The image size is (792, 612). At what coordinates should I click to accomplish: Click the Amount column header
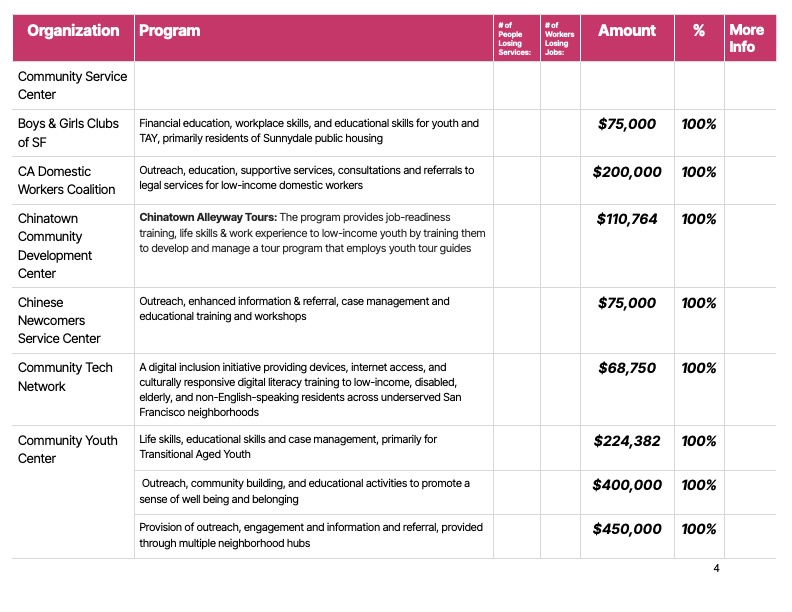[627, 31]
